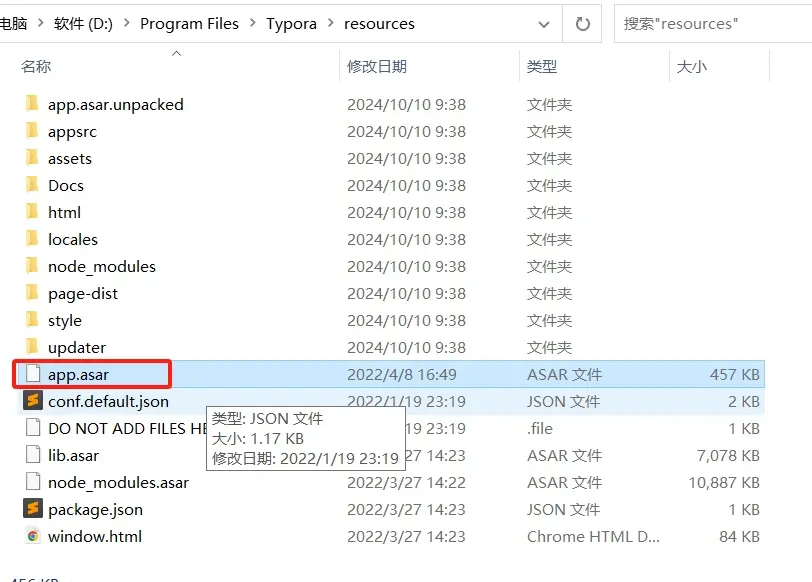Select the node_modules.asar file name
812x582 pixels.
click(x=118, y=482)
